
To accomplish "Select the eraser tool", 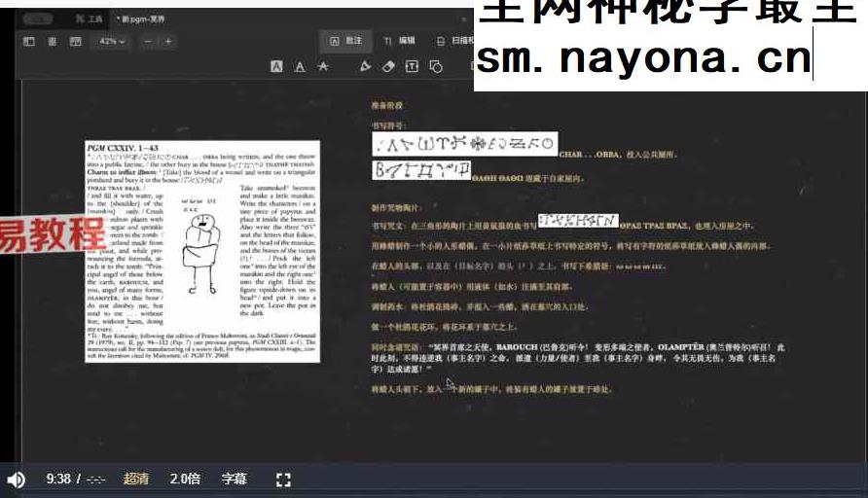I will (x=388, y=66).
